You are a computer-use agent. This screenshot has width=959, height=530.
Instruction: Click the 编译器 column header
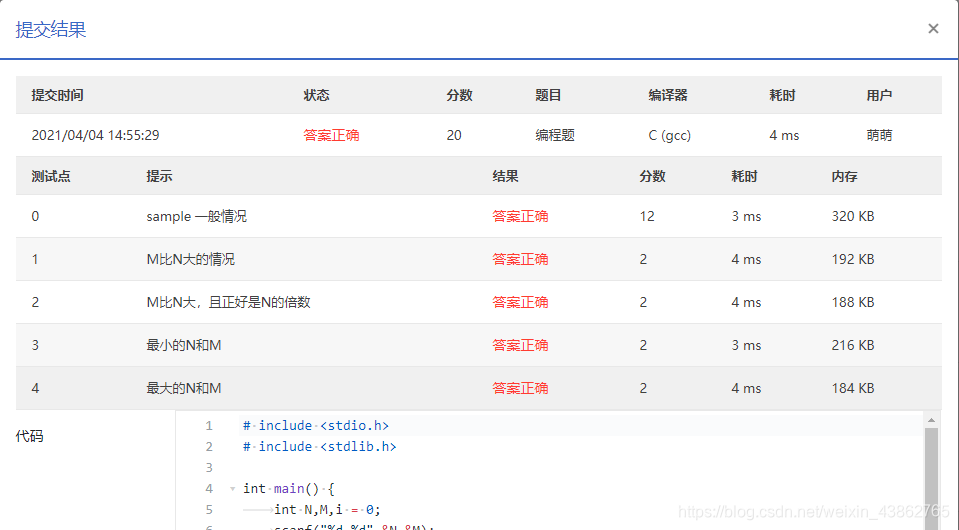pyautogui.click(x=668, y=95)
